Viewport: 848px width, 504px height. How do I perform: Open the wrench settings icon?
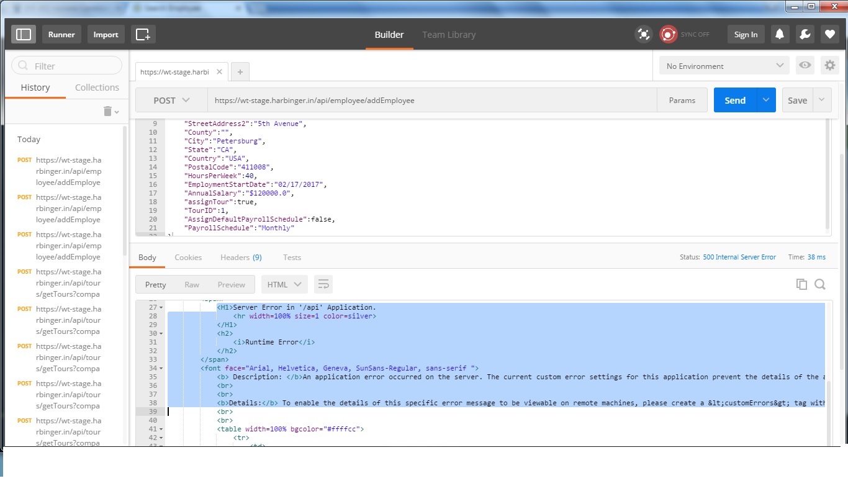tap(805, 34)
